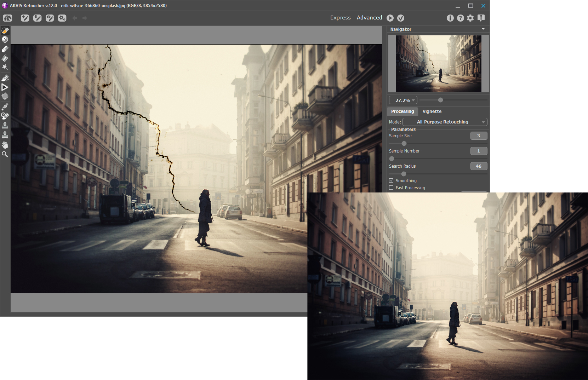Switch to the Vignette tab
The width and height of the screenshot is (588, 380).
pyautogui.click(x=432, y=111)
